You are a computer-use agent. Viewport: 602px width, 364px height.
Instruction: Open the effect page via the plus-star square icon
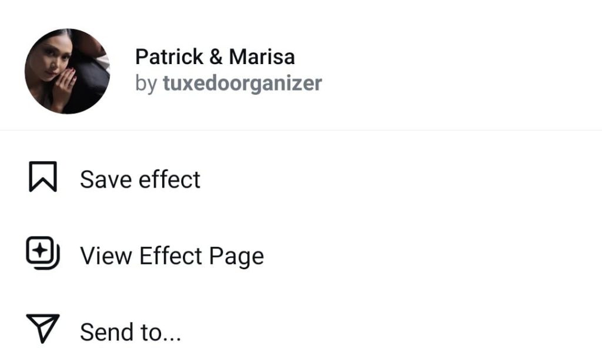click(x=42, y=253)
